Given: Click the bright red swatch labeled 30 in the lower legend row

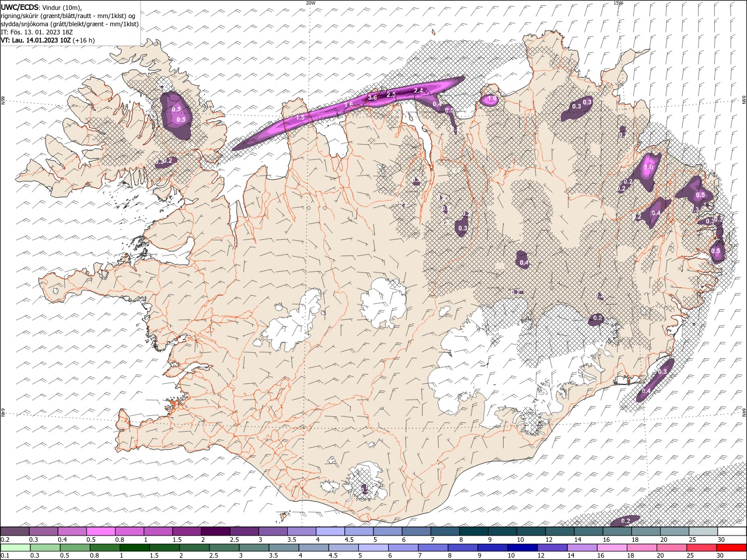Looking at the screenshot, I should click(x=731, y=548).
